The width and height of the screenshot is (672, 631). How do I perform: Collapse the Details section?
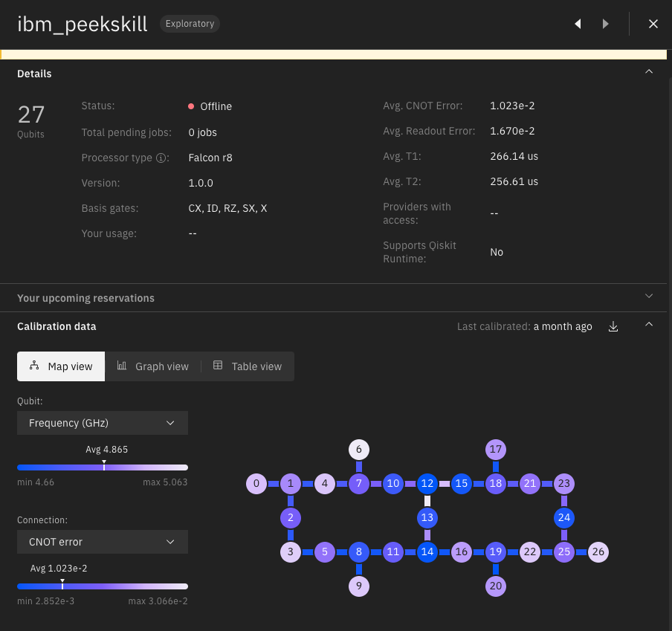(649, 72)
